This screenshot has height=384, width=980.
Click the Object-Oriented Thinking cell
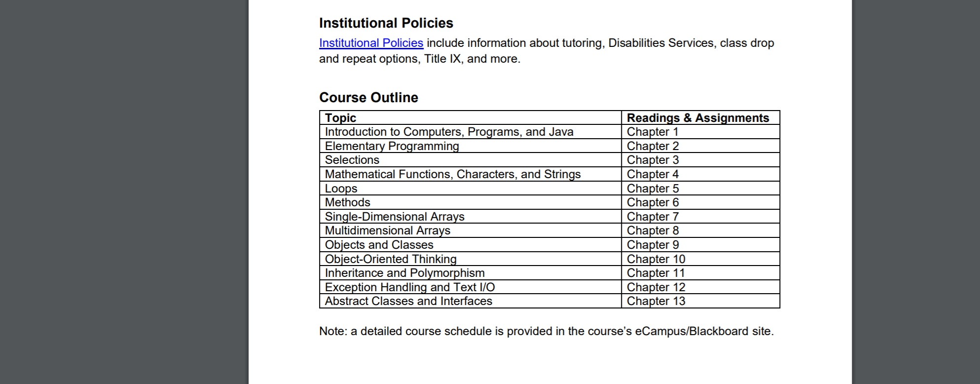pyautogui.click(x=471, y=259)
